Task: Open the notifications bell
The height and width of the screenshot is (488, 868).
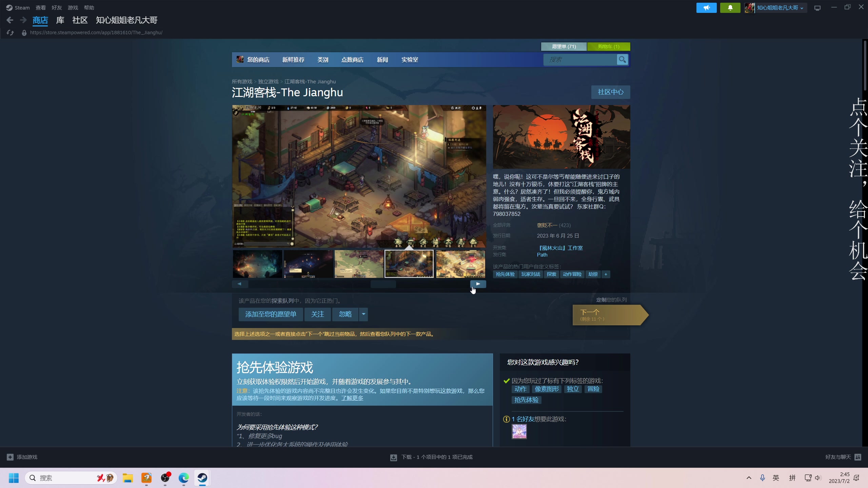Action: (730, 8)
